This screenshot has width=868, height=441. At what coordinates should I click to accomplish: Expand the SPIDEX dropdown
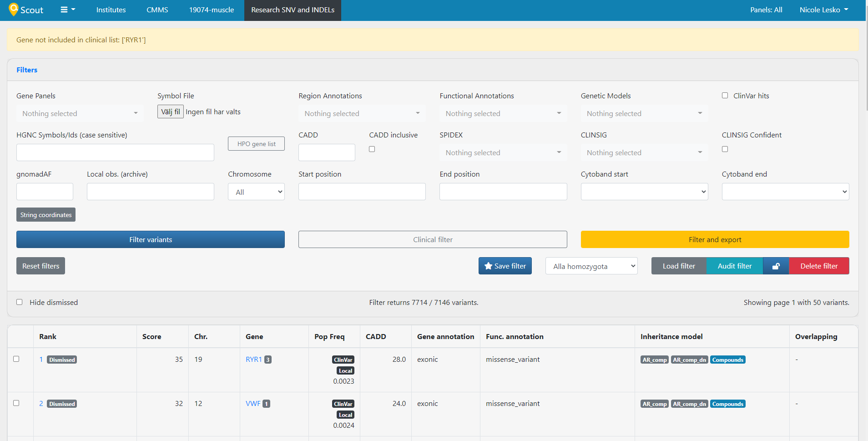click(503, 152)
